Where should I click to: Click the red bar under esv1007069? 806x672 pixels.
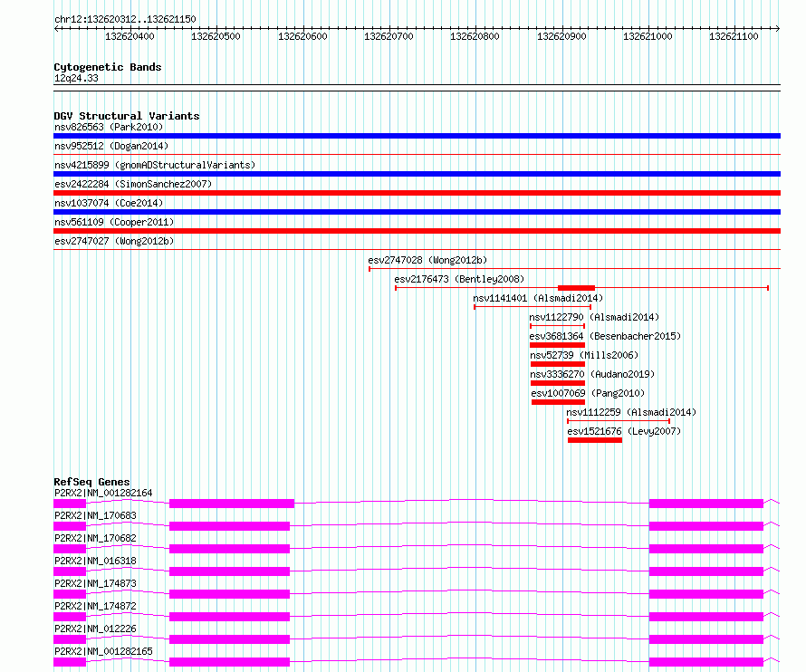point(558,403)
